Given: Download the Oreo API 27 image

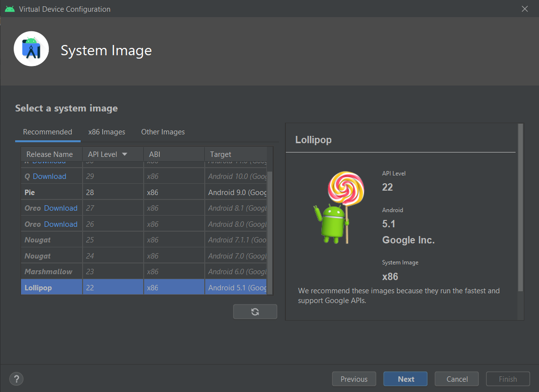Looking at the screenshot, I should [61, 208].
